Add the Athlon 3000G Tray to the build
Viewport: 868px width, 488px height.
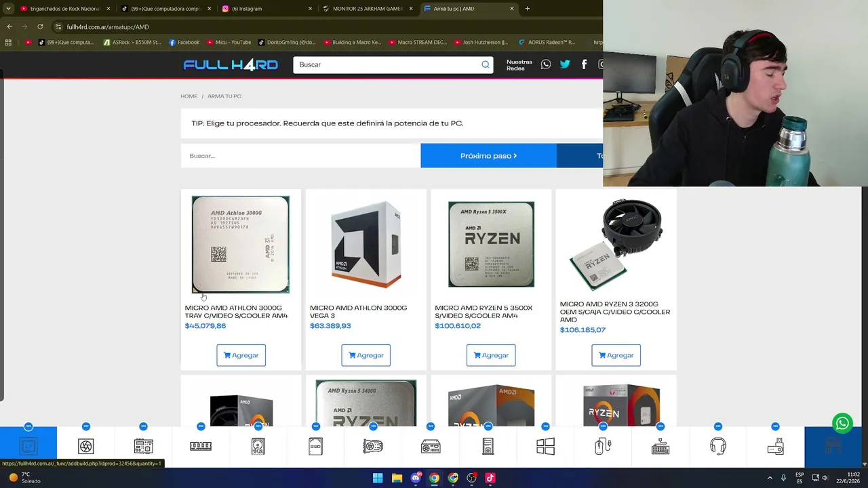pyautogui.click(x=241, y=355)
